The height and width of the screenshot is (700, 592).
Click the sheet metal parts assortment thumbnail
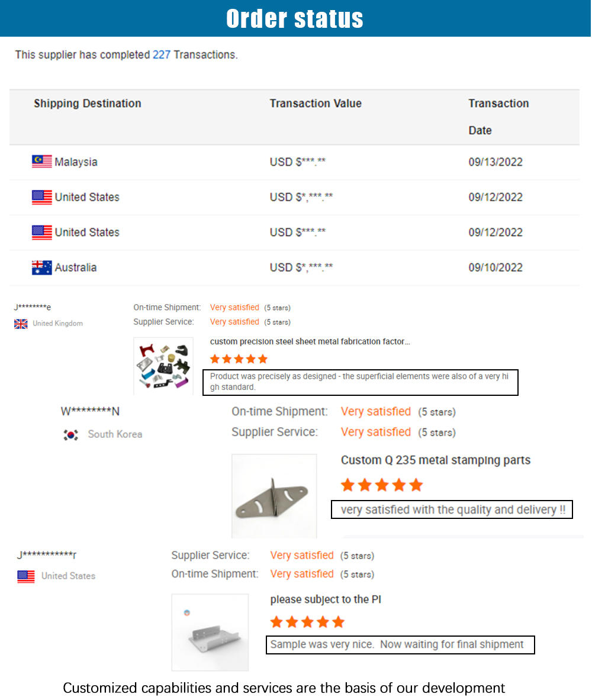point(163,366)
